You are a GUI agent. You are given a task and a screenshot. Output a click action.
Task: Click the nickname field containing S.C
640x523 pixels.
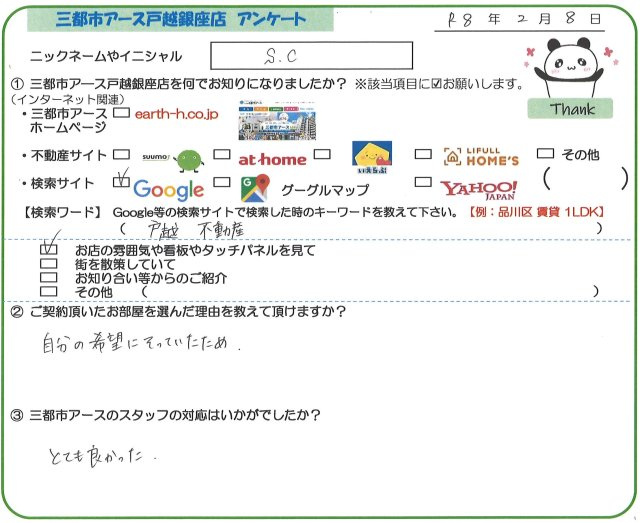point(311,56)
